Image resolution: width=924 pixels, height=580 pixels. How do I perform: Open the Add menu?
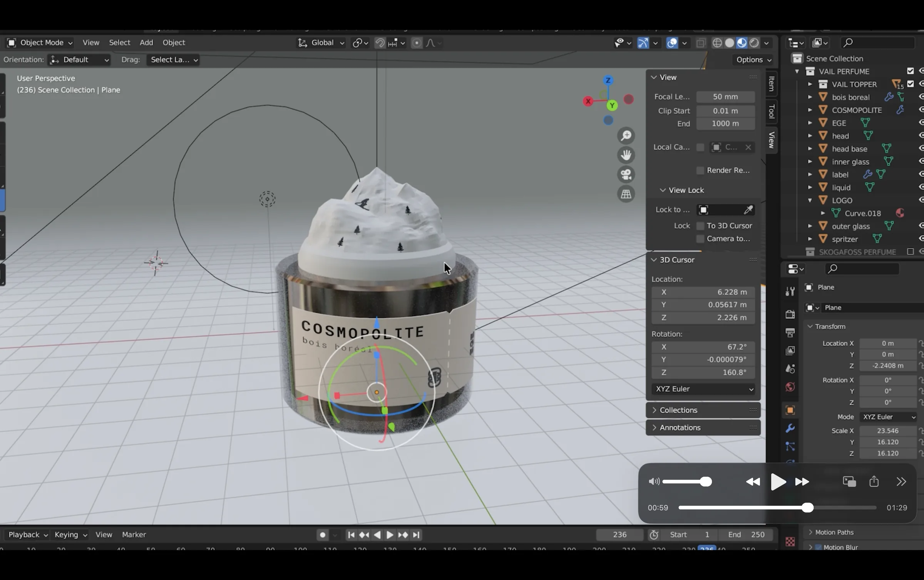[x=146, y=42]
